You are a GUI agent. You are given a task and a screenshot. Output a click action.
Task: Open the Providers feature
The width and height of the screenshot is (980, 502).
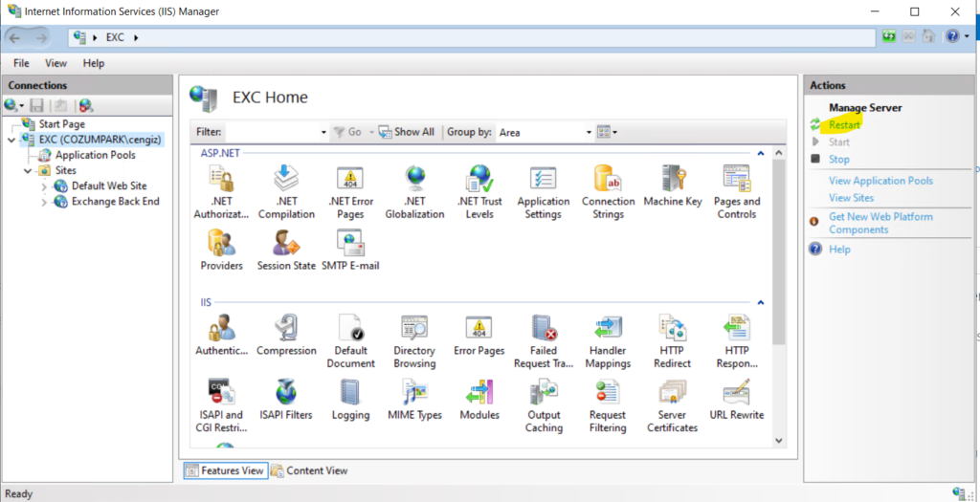tap(221, 250)
